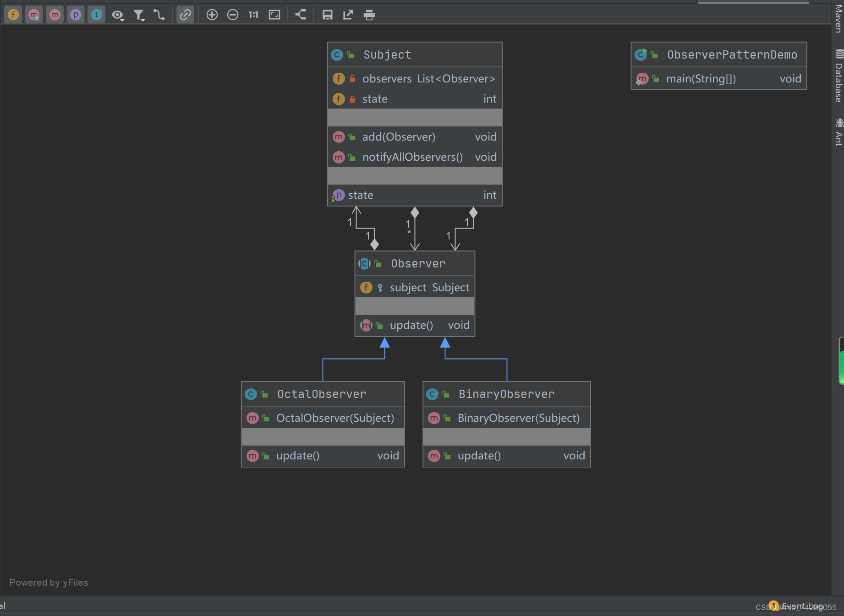The width and height of the screenshot is (844, 616).
Task: Click the Observer abstract class icon
Action: click(364, 264)
